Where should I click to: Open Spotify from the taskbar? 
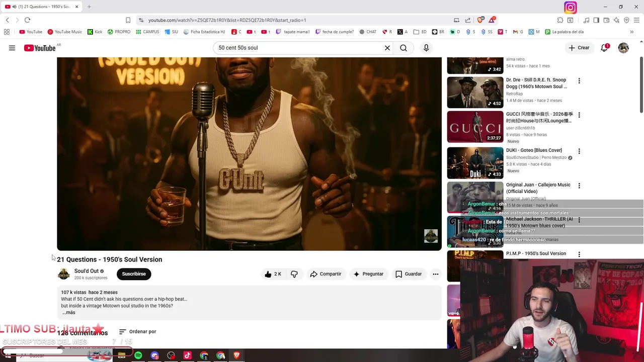coord(138,355)
